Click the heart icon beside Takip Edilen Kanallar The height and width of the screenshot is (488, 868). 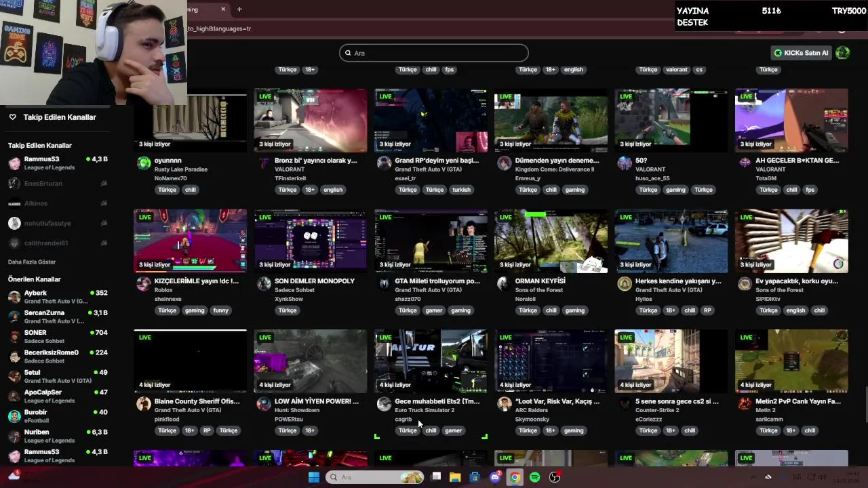(x=12, y=117)
